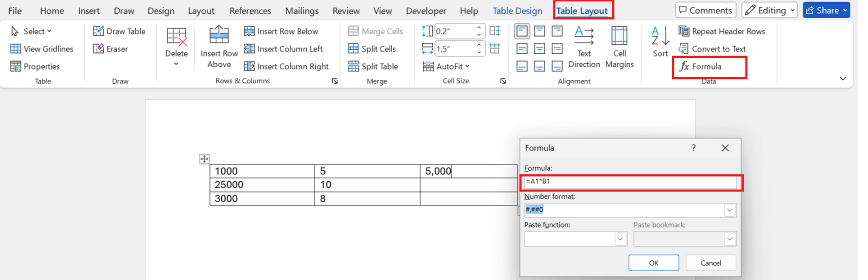Click Repeat Header Rows
Screen dimensions: 868x280
click(x=722, y=31)
